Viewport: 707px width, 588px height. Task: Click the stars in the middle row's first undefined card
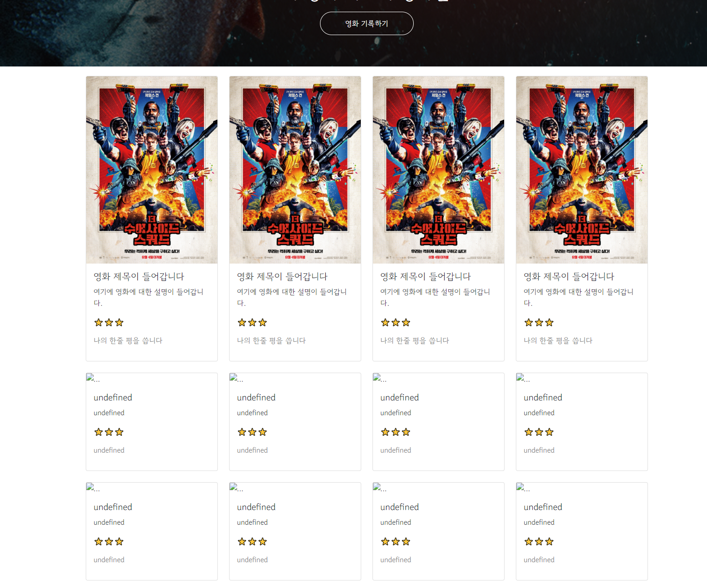[109, 432]
